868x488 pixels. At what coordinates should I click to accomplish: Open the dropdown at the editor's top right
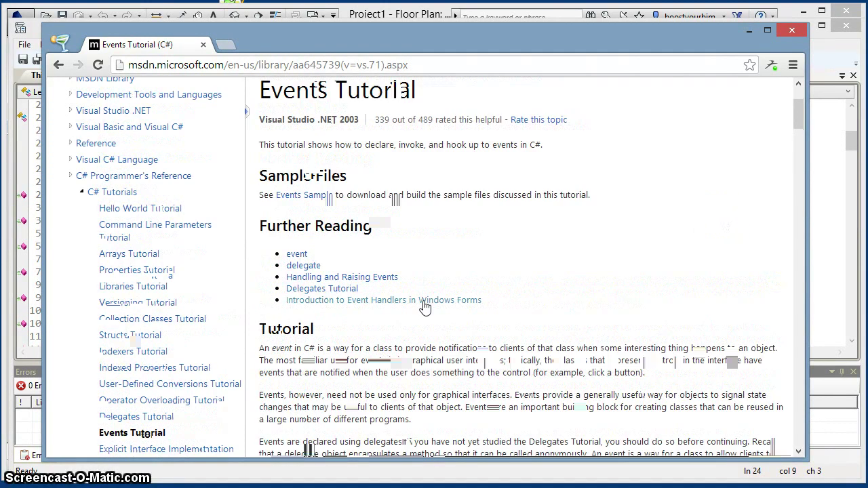tap(848, 91)
